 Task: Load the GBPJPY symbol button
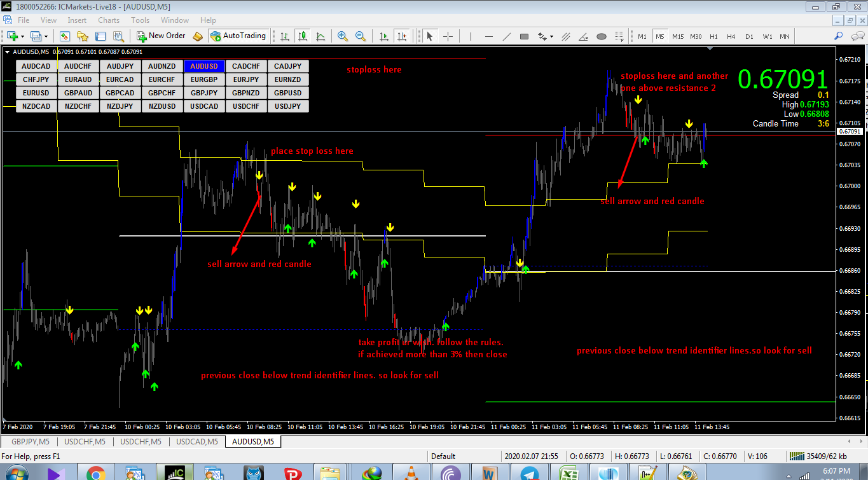(x=205, y=93)
